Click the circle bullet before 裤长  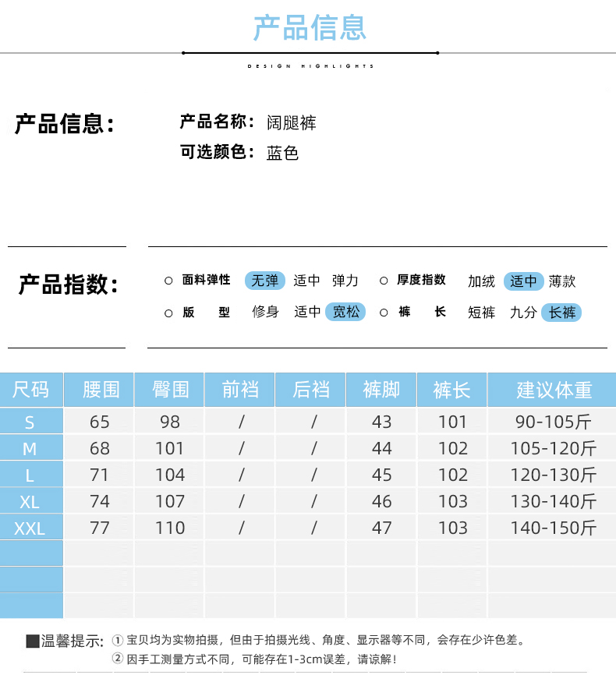(384, 313)
